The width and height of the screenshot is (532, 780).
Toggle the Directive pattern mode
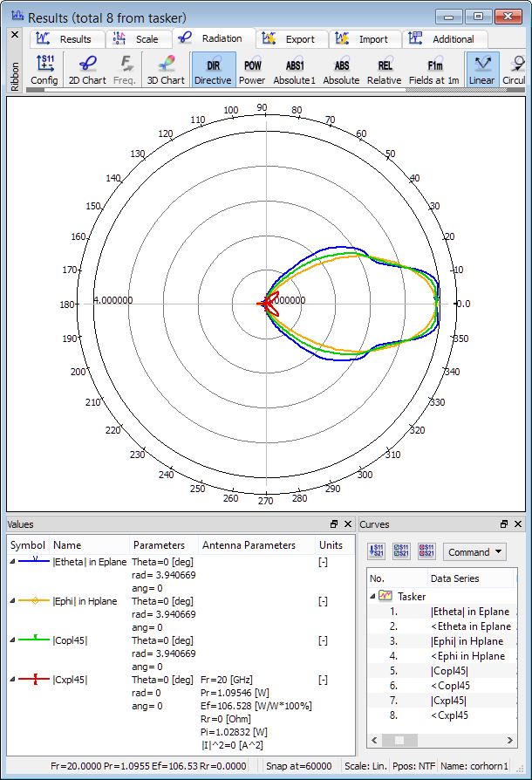pos(213,70)
